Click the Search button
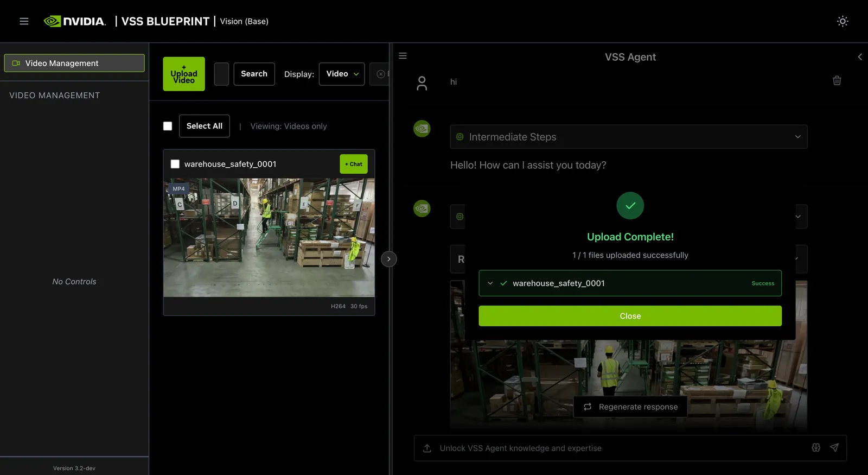The width and height of the screenshot is (868, 475). 254,74
